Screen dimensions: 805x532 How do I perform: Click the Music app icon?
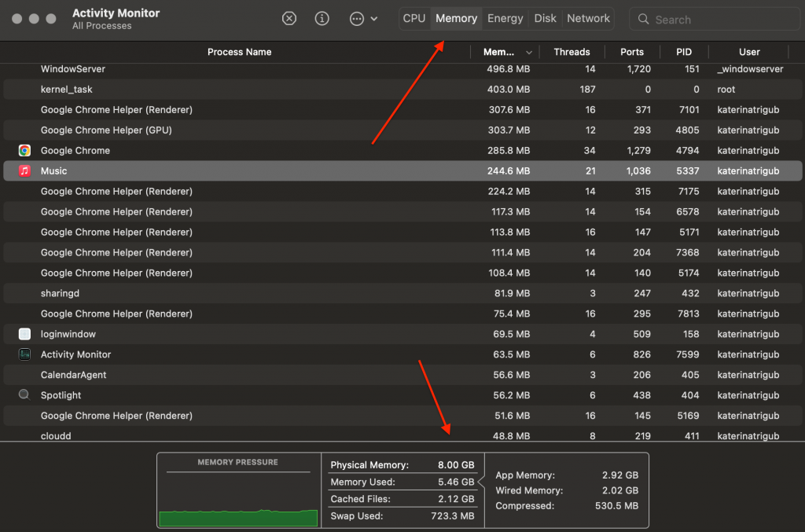24,171
